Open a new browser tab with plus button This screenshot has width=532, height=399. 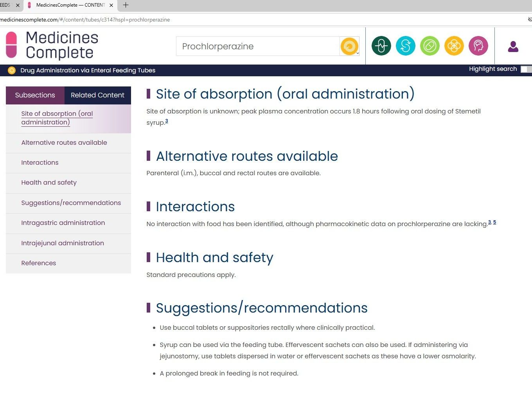pos(126,5)
